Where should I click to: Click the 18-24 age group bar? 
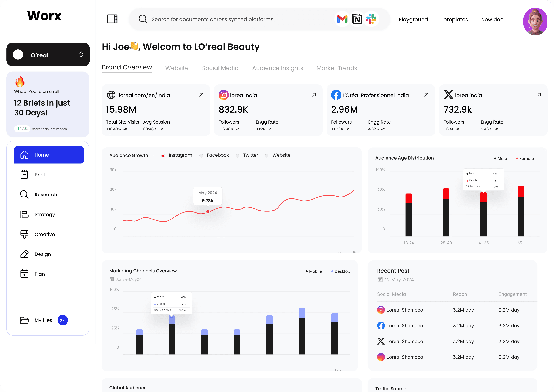pos(408,215)
